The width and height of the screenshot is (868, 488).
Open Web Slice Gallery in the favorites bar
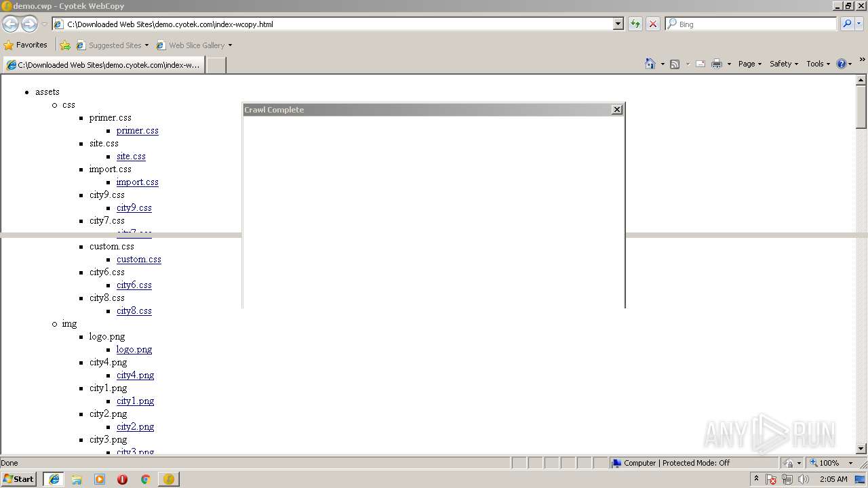coord(194,45)
